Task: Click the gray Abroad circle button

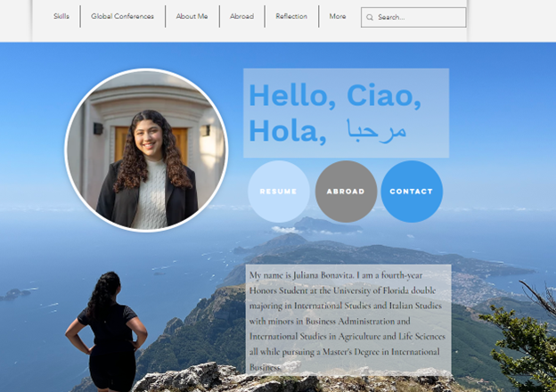Action: [x=346, y=192]
